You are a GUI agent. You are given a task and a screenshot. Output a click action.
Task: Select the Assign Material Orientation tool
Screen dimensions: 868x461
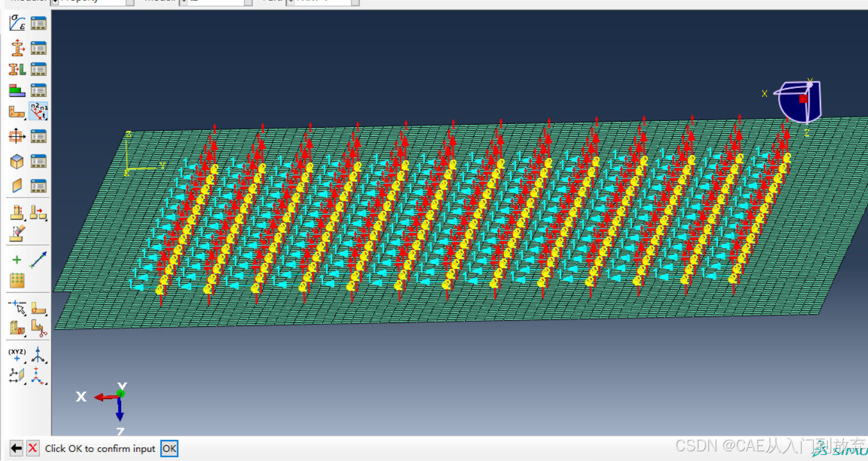(x=17, y=111)
